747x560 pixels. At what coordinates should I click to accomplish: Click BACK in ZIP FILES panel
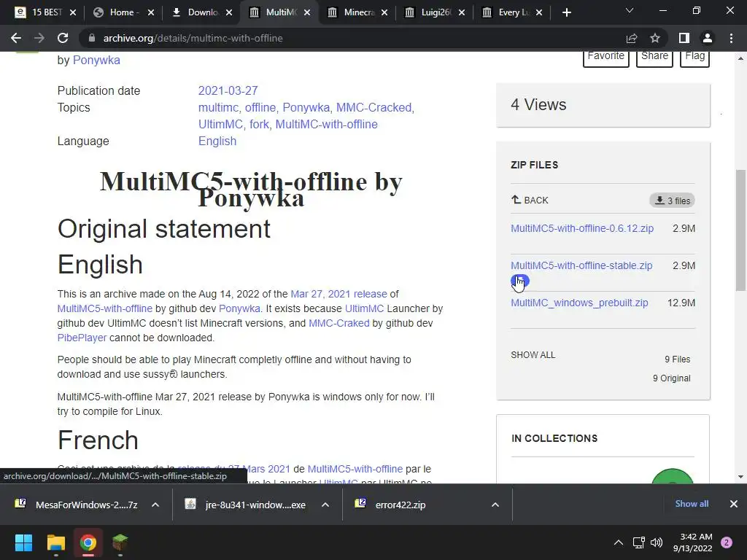530,200
